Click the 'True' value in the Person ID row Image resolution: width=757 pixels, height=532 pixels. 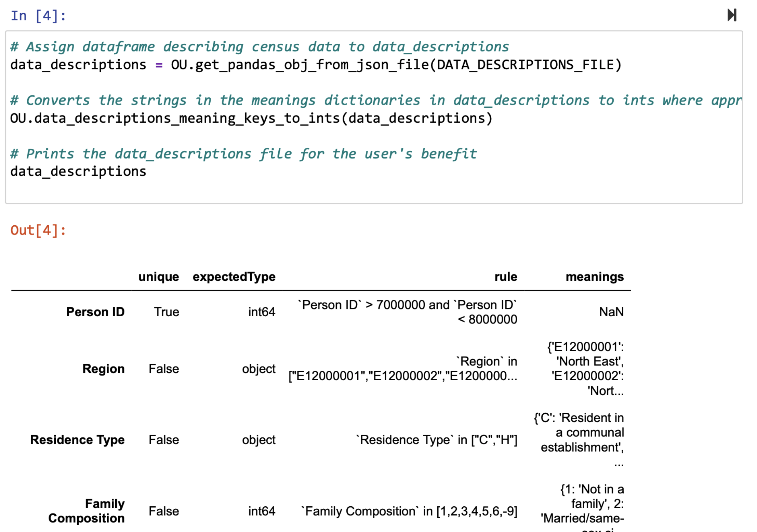[166, 312]
